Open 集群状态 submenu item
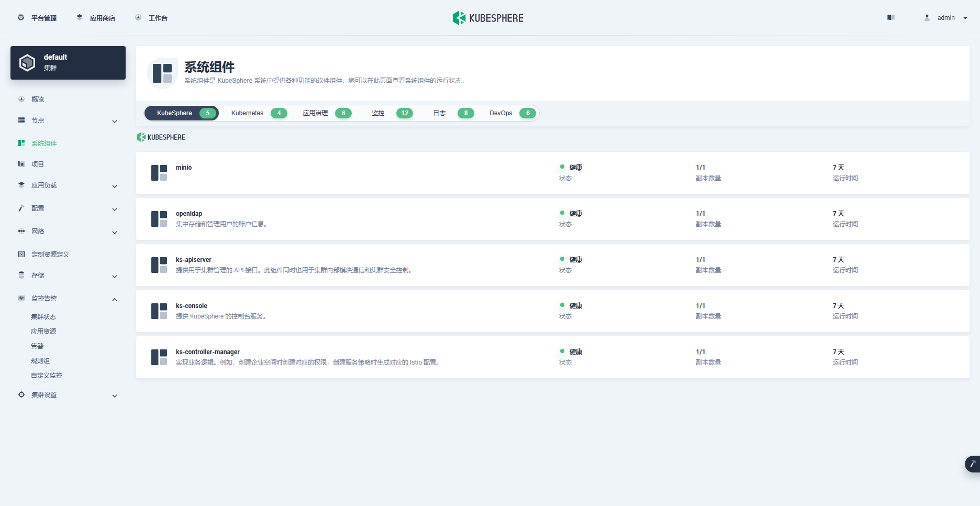The image size is (980, 506). click(43, 317)
